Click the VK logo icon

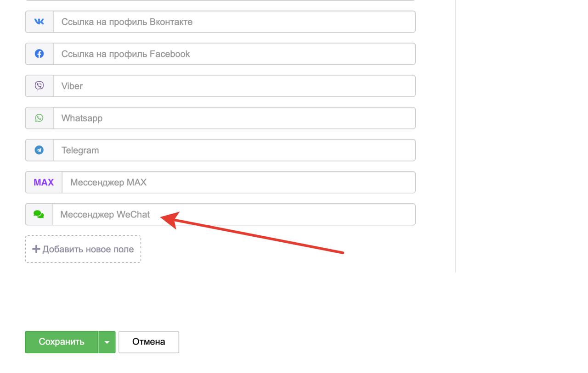pos(39,22)
